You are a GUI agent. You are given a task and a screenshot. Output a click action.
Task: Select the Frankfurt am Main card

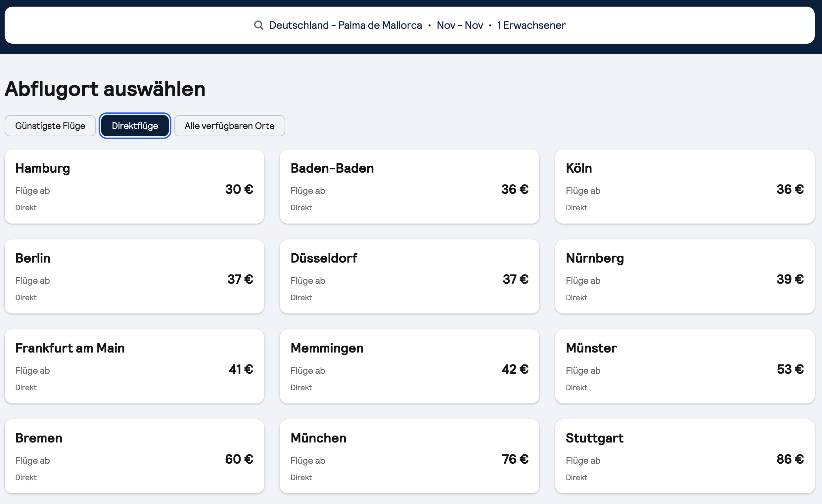point(134,366)
